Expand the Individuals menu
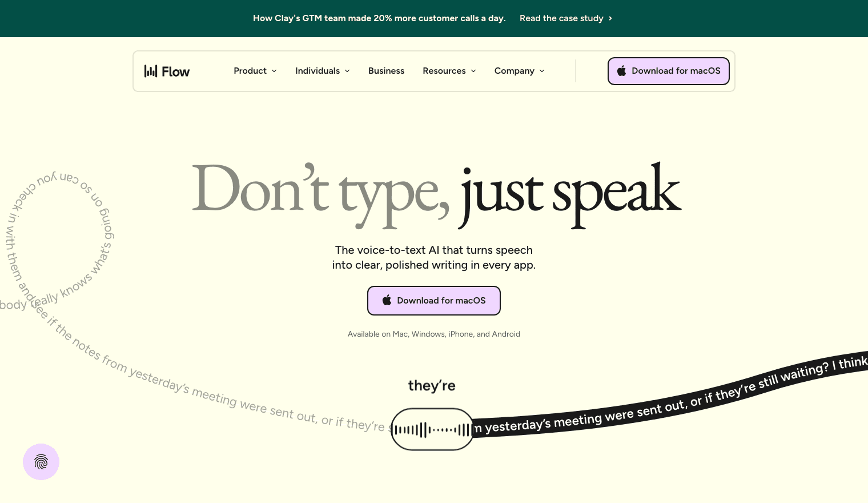Image resolution: width=868 pixels, height=503 pixels. tap(323, 71)
